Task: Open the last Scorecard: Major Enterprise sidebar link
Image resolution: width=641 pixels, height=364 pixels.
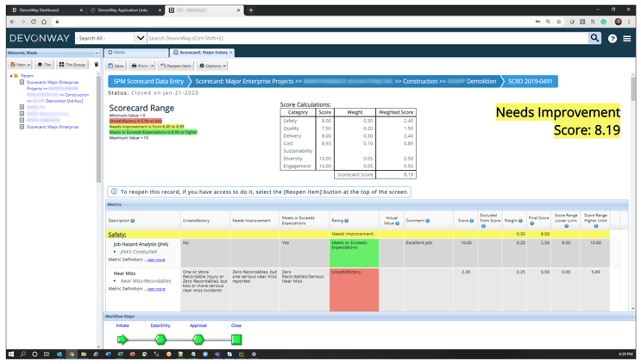Action: click(53, 127)
